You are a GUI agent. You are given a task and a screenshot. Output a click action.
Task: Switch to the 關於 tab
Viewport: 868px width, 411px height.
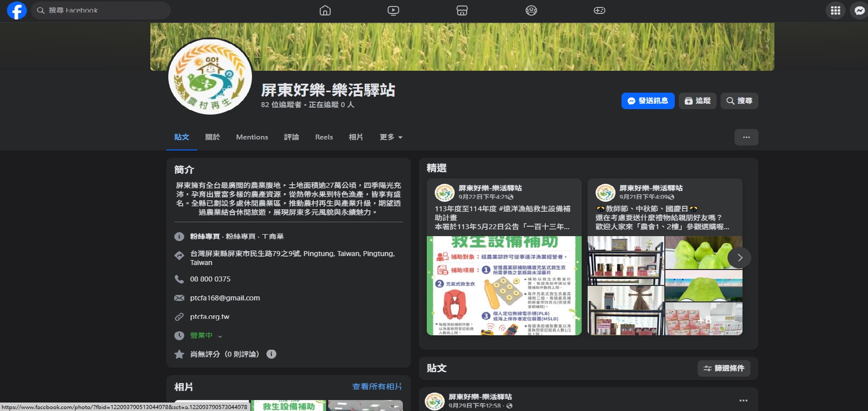213,137
